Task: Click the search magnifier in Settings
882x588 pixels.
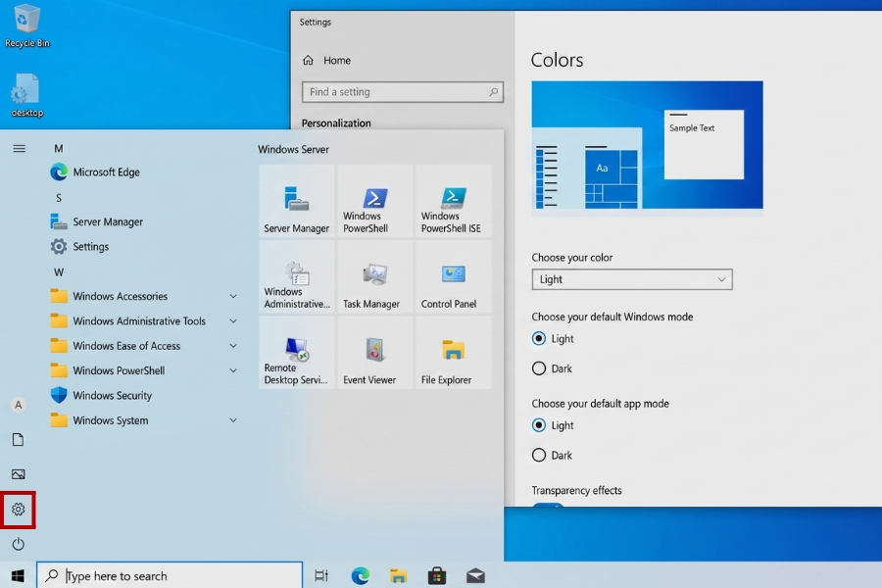Action: pos(493,92)
